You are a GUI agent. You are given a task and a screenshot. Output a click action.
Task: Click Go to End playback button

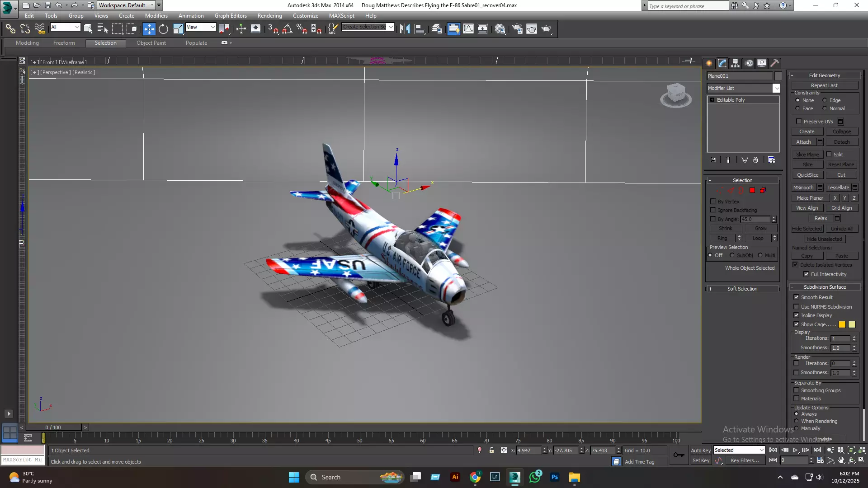[817, 450]
